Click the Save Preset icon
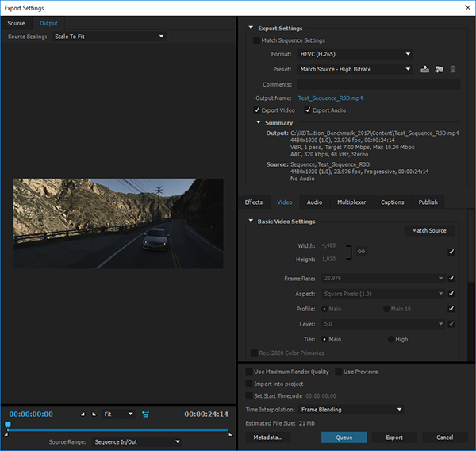The width and height of the screenshot is (476, 451). click(425, 69)
